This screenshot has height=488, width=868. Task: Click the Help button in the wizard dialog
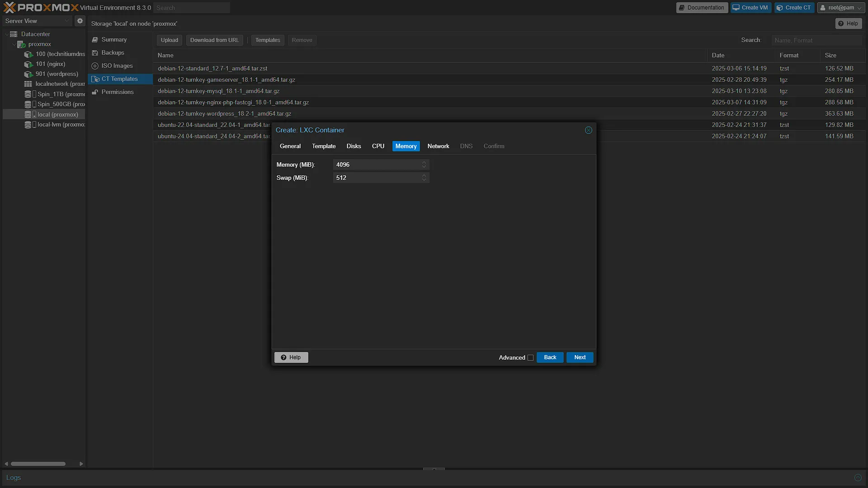tap(291, 357)
